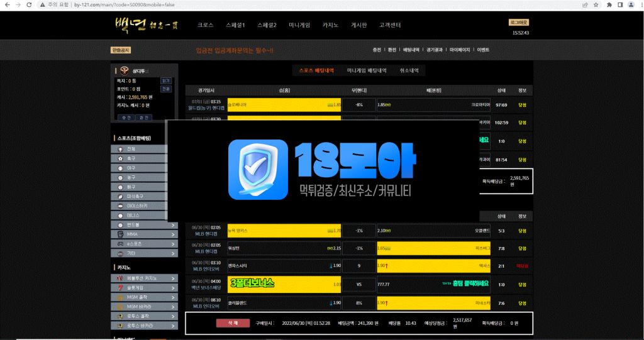
Task: Expand the 기타 row chevron
Action: [173, 253]
